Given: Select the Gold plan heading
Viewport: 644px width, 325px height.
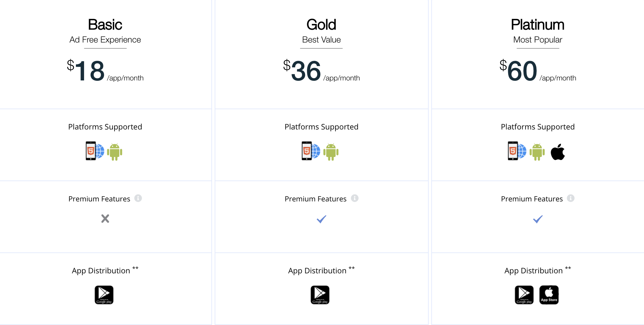Looking at the screenshot, I should 321,25.
